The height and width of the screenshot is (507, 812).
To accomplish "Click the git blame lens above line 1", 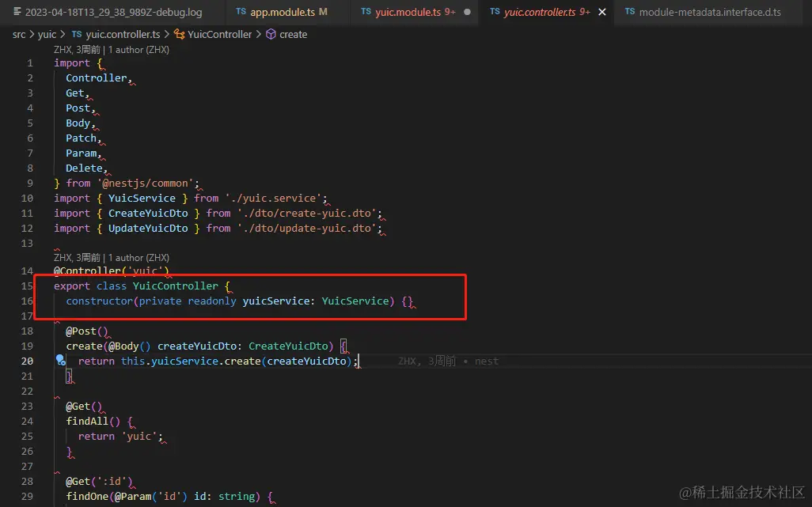I will [112, 50].
